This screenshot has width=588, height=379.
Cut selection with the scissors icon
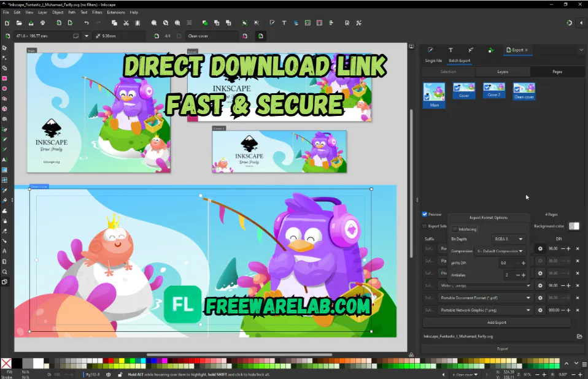click(126, 23)
